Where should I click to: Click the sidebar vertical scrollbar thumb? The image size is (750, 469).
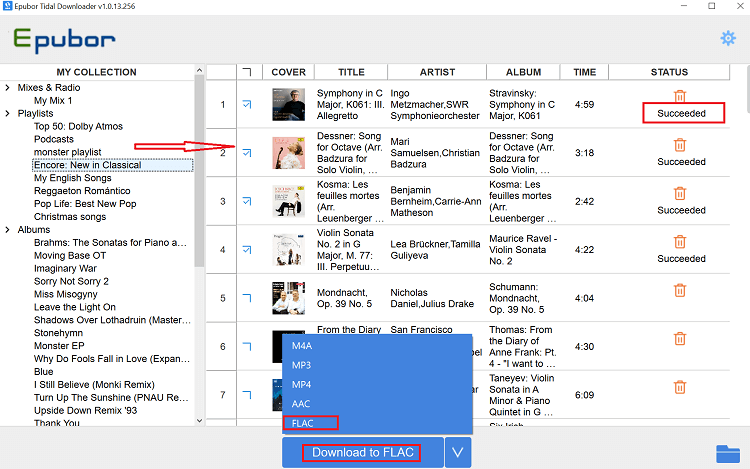pos(199,171)
